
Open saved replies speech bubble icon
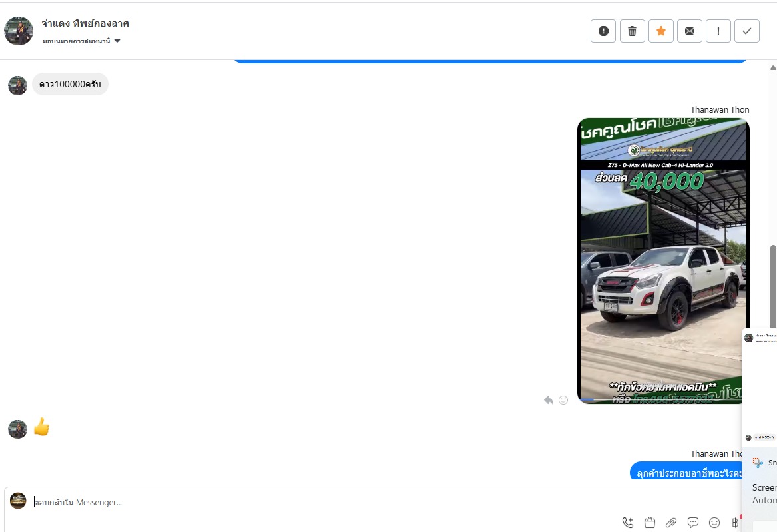click(692, 523)
